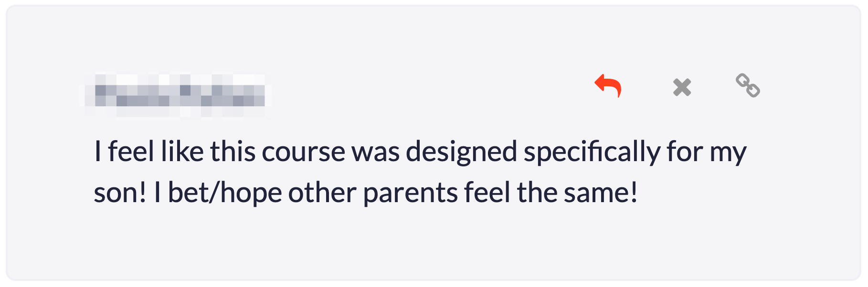Delete the comment with the X icon
Image resolution: width=868 pixels, height=287 pixels.
click(x=682, y=87)
